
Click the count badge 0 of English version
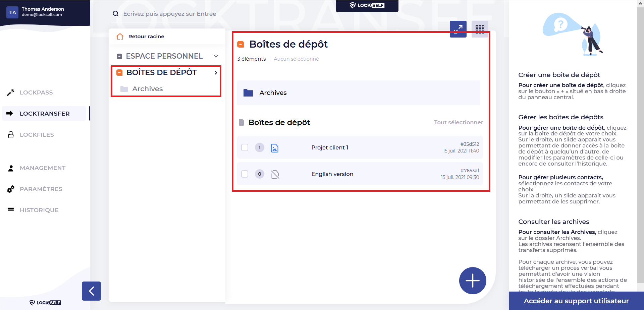[x=260, y=174]
